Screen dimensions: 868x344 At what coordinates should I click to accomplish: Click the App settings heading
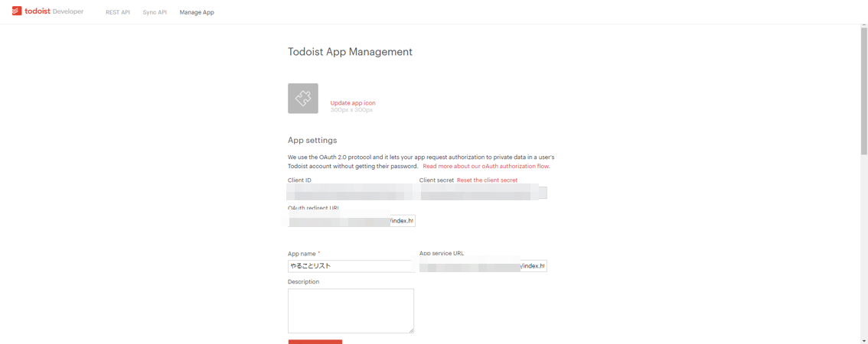point(312,140)
